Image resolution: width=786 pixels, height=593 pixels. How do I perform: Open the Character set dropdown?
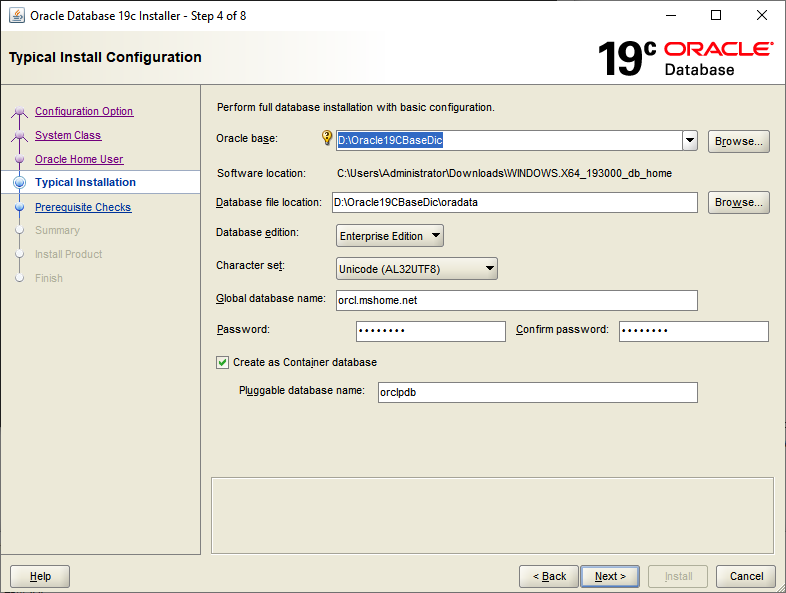(x=417, y=269)
